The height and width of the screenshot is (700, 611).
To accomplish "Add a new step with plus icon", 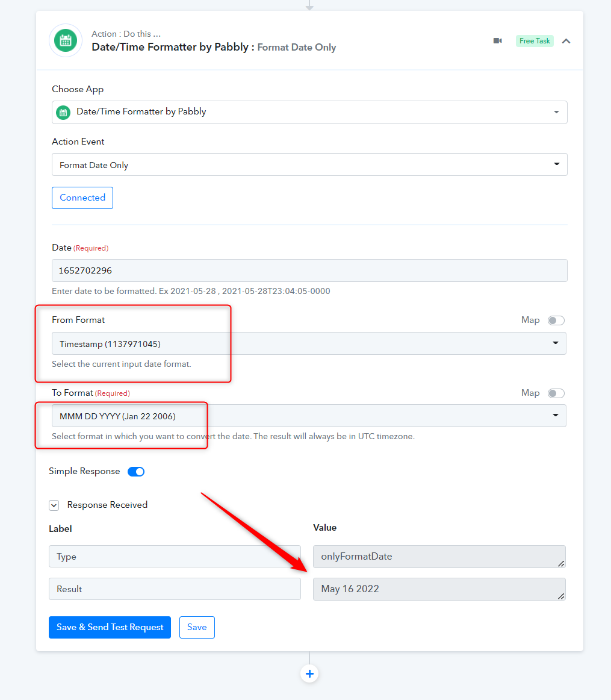I will [x=309, y=673].
